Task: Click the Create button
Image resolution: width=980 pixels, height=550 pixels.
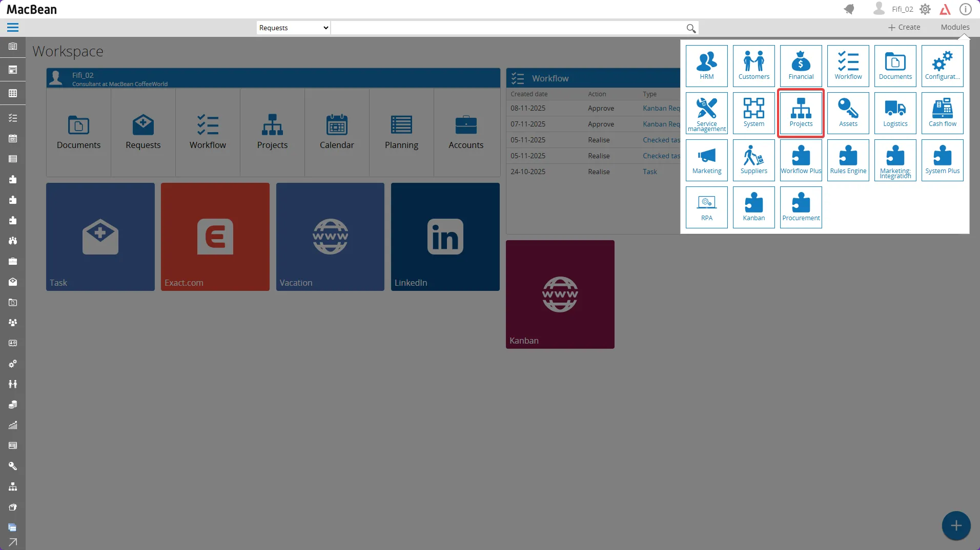Action: (904, 27)
